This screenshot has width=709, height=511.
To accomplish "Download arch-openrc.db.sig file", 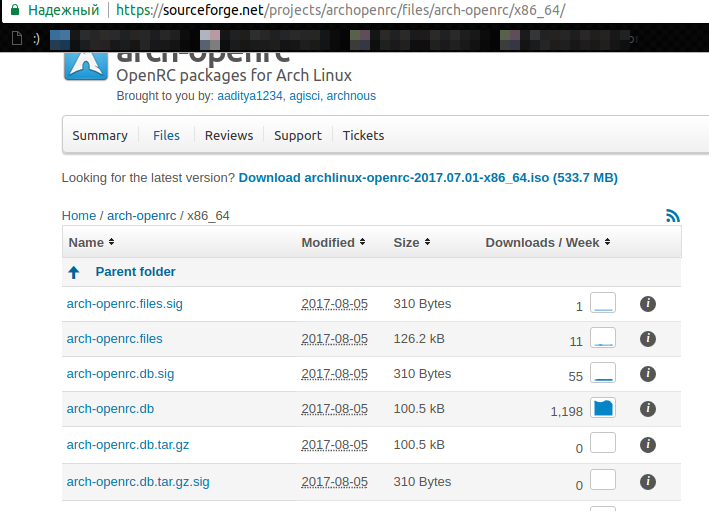I will 120,374.
